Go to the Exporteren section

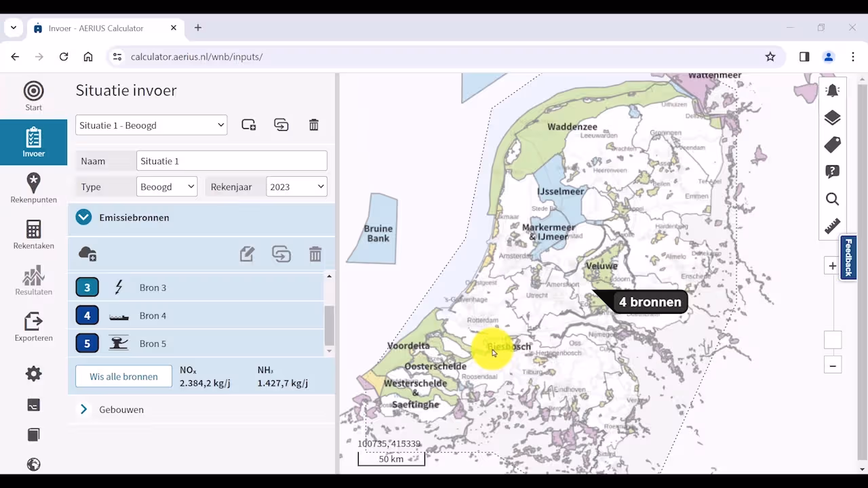[33, 327]
